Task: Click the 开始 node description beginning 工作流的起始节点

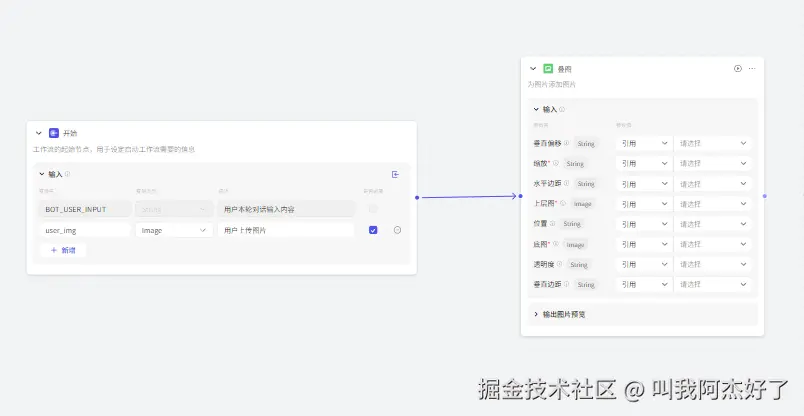Action: click(x=114, y=149)
